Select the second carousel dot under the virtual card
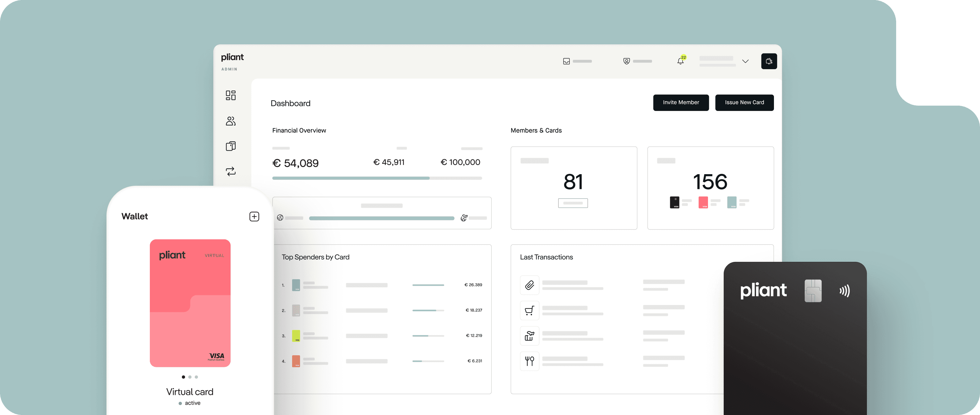 point(189,377)
